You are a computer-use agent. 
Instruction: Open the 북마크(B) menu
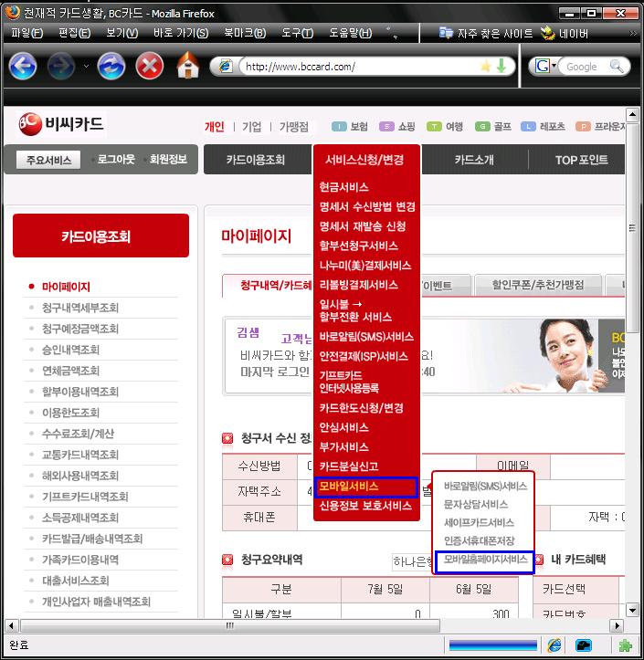pos(245,33)
